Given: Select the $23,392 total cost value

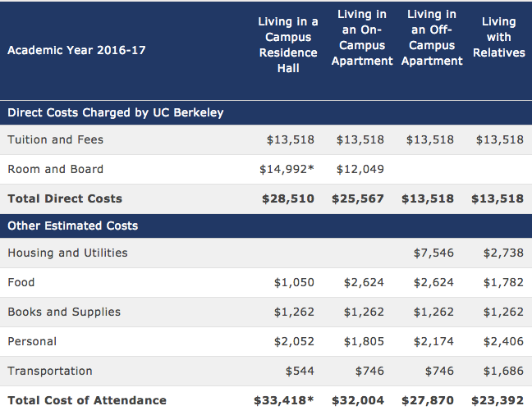Looking at the screenshot, I should click(x=498, y=400).
